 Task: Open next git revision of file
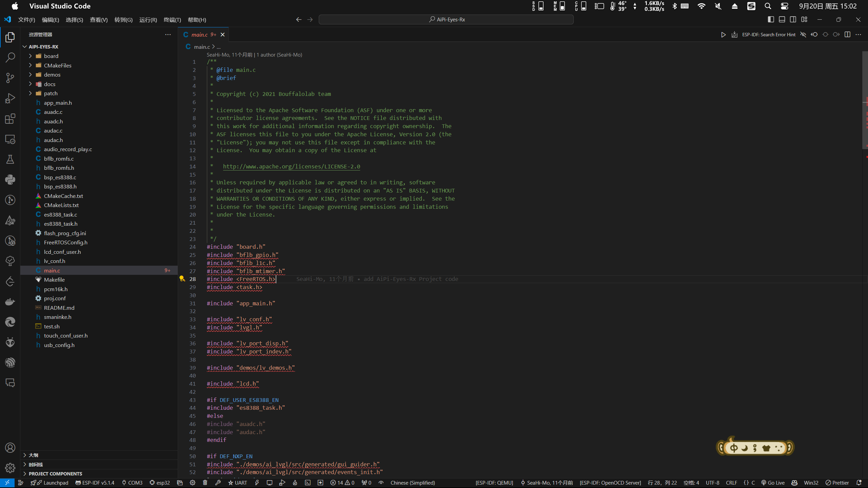[836, 35]
